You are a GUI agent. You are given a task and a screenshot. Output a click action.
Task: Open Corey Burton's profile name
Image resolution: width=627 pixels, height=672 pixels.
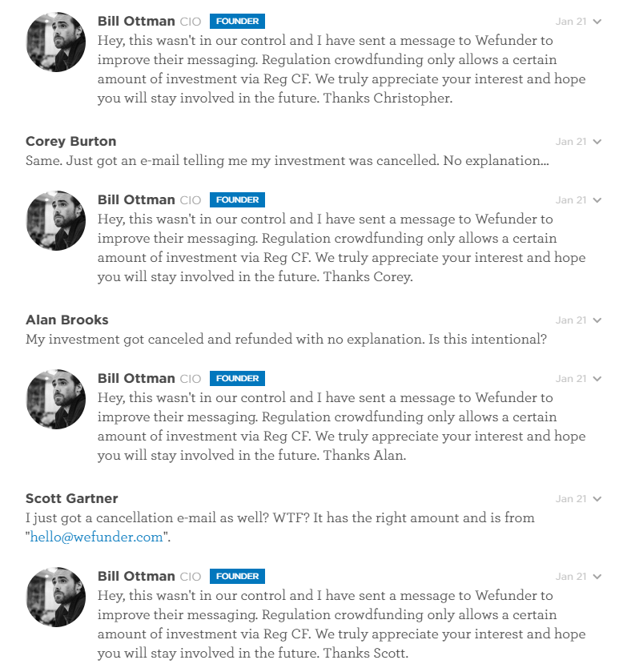[x=70, y=142]
